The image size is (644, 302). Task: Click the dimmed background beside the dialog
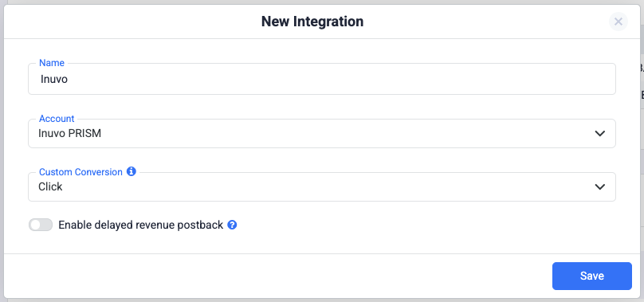642,164
